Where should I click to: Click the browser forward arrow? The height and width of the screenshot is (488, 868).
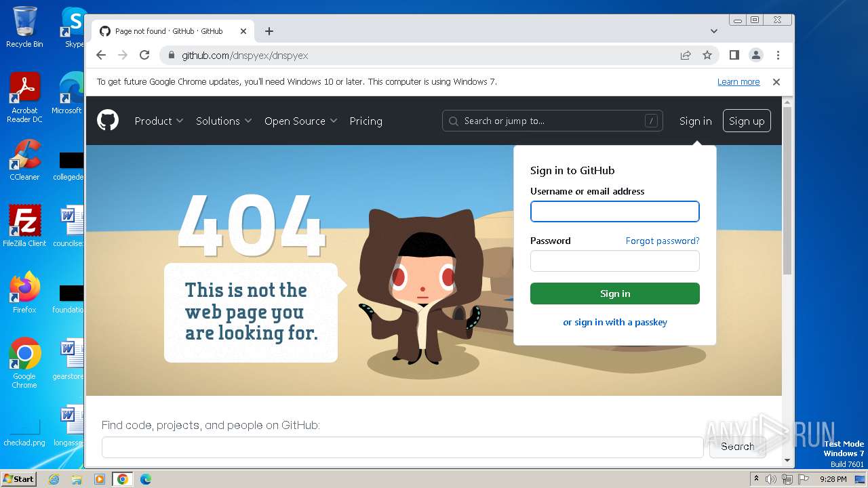(x=123, y=55)
